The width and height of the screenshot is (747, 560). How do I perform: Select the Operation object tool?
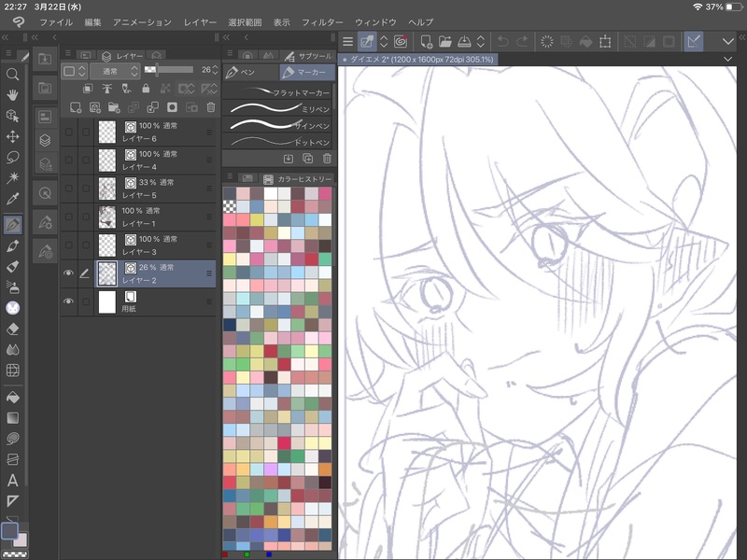pyautogui.click(x=13, y=115)
